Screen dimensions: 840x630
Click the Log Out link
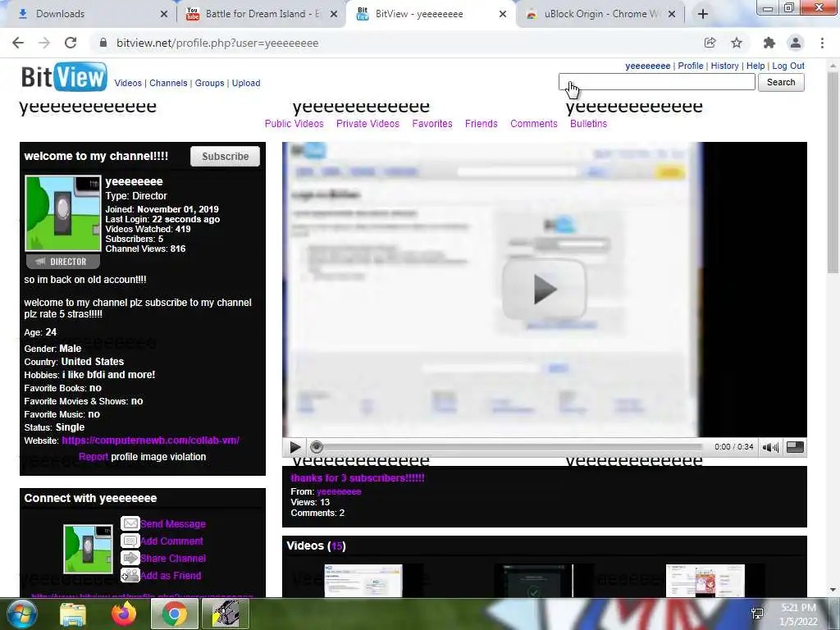pyautogui.click(x=788, y=66)
